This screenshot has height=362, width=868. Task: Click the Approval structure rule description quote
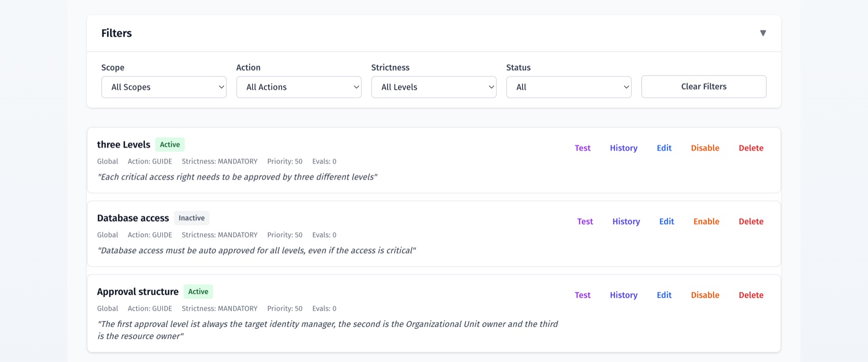pyautogui.click(x=327, y=330)
